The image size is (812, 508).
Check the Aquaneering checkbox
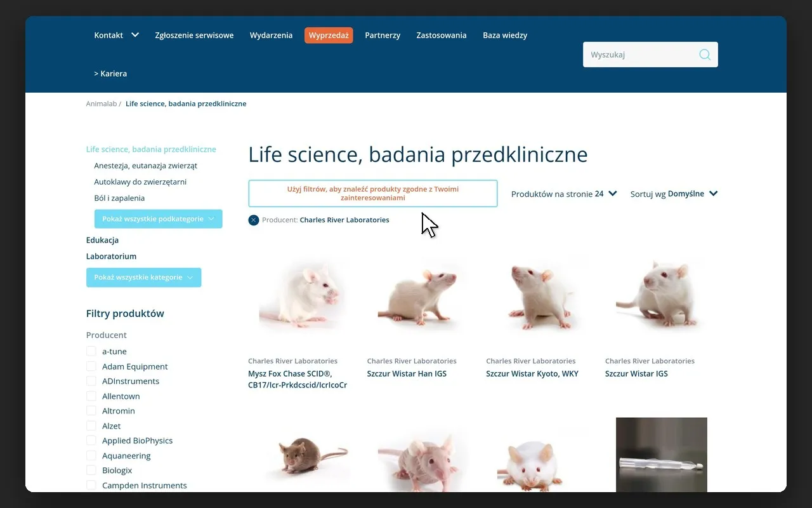point(91,456)
